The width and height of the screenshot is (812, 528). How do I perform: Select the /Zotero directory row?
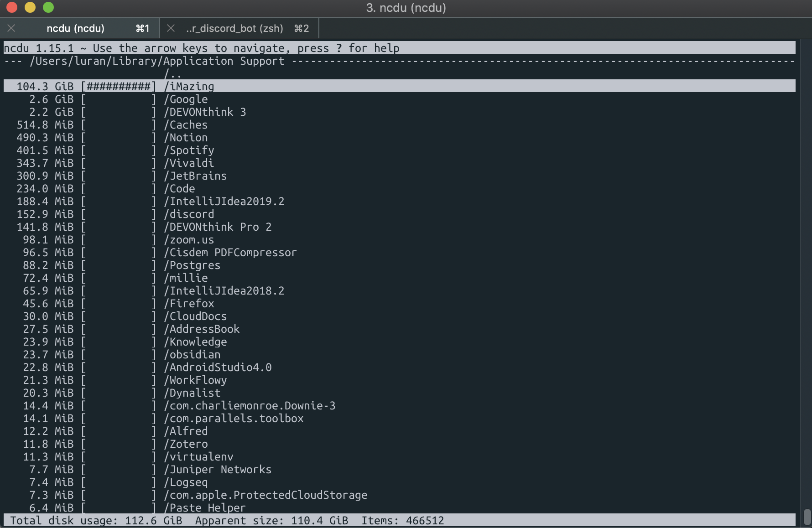click(x=400, y=444)
